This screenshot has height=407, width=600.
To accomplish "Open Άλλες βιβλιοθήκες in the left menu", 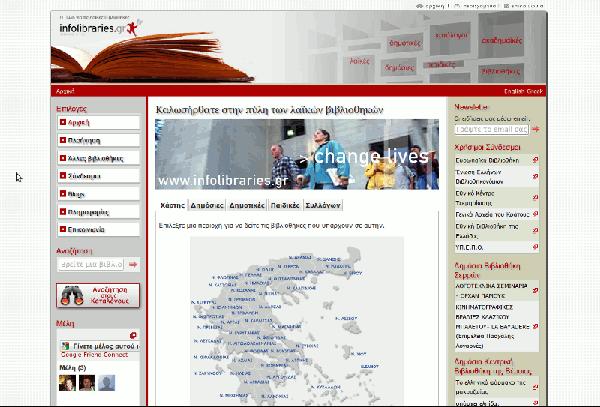I will (99, 158).
